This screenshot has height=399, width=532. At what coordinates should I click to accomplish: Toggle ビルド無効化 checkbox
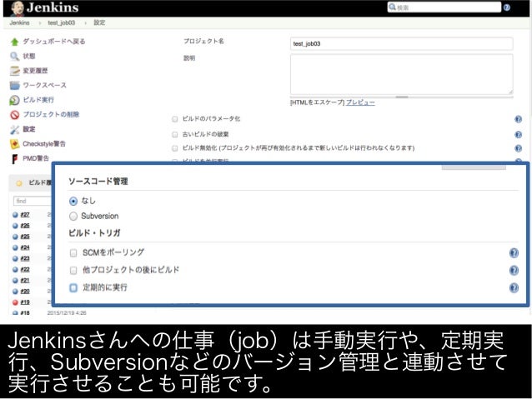click(x=175, y=148)
